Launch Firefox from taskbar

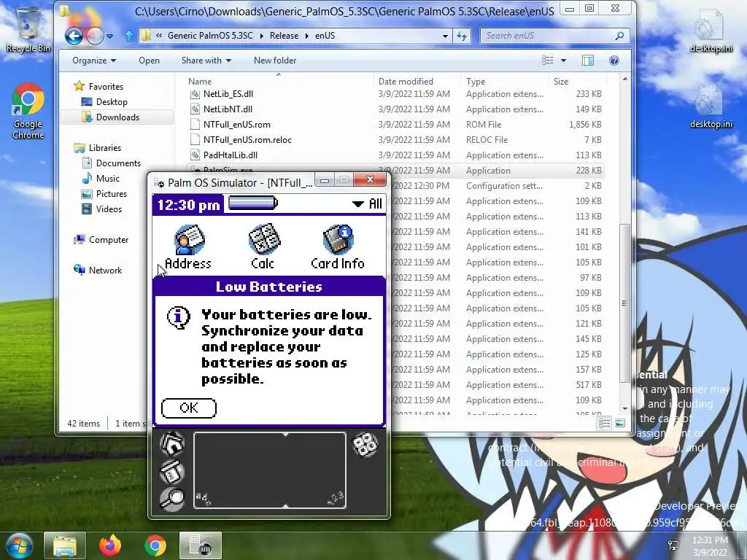point(110,545)
